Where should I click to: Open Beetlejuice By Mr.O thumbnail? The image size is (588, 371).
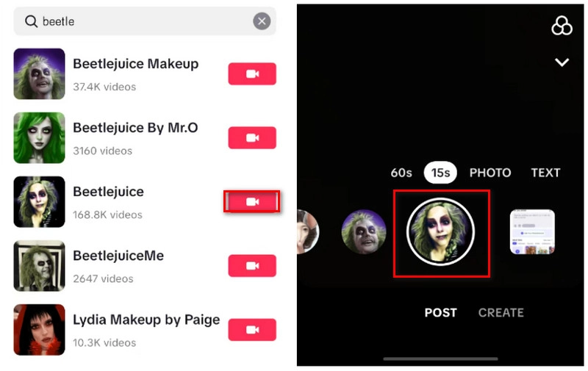tap(40, 138)
